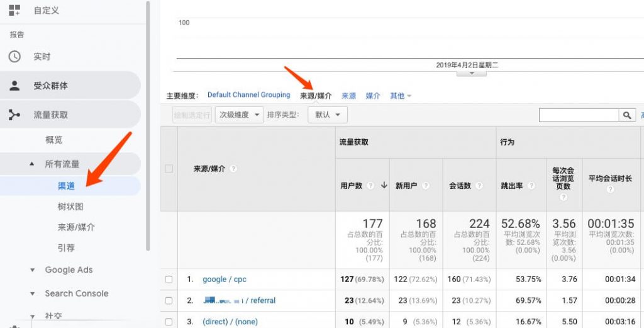Click the chart collapse handle below date axis
644x328 pixels.
[x=472, y=73]
